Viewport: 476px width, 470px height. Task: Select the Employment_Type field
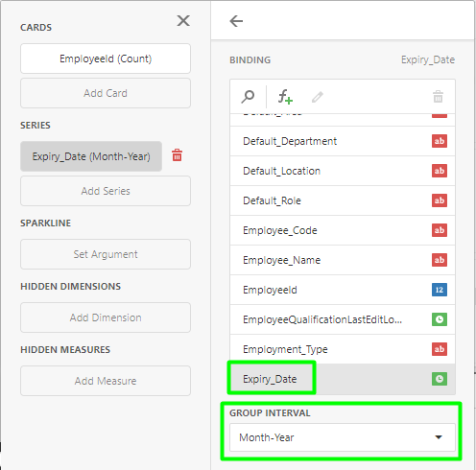pyautogui.click(x=343, y=349)
